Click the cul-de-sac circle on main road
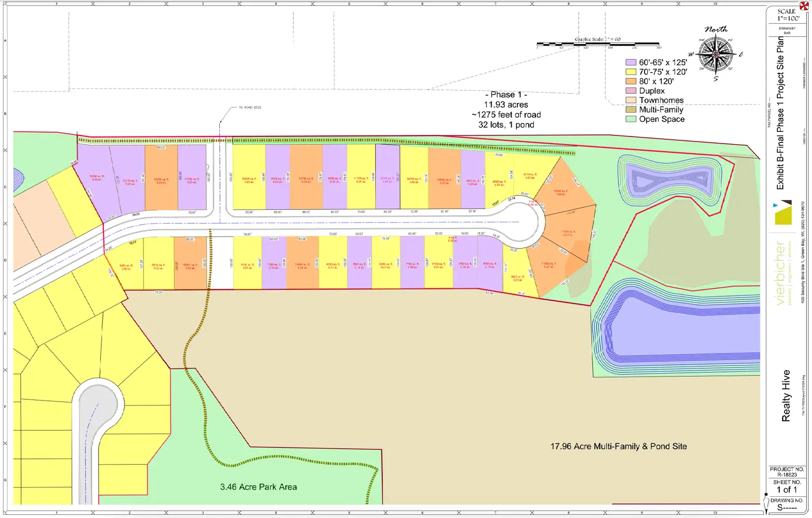 (523, 223)
